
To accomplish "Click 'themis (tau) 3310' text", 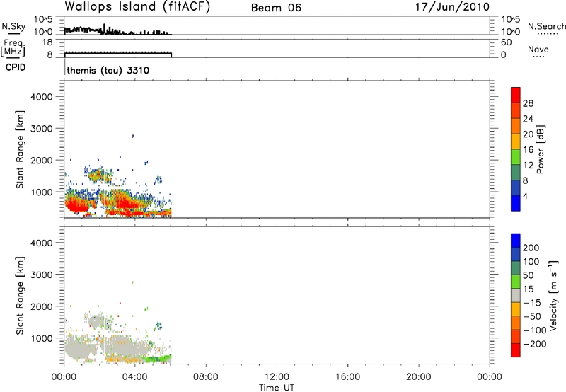I will click(108, 70).
